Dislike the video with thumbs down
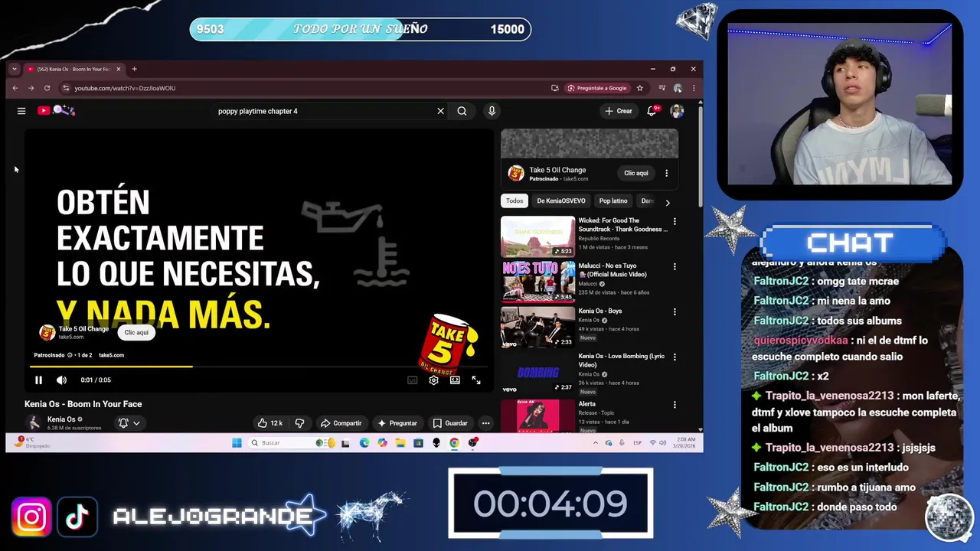Viewport: 980px width, 551px height. [299, 423]
